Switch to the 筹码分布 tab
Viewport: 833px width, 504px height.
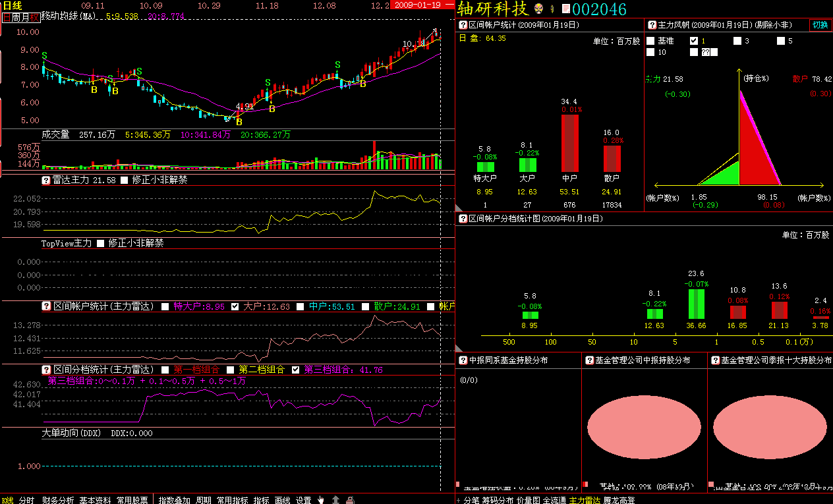click(498, 500)
